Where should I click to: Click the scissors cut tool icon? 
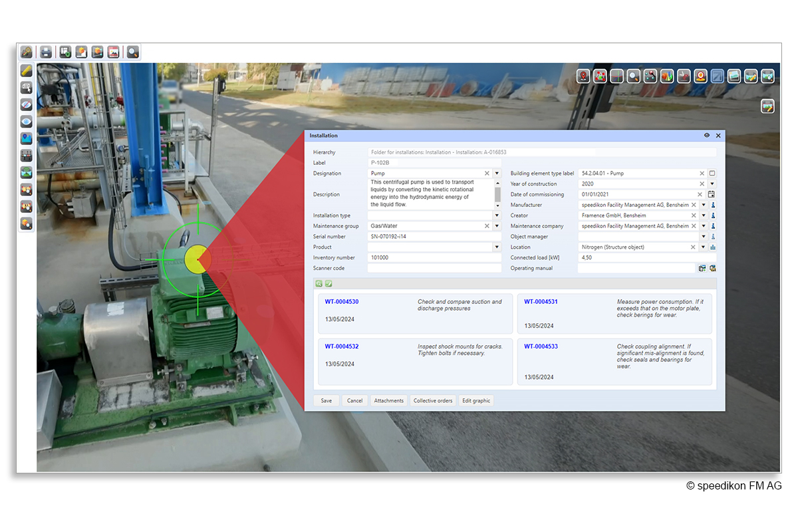(684, 76)
